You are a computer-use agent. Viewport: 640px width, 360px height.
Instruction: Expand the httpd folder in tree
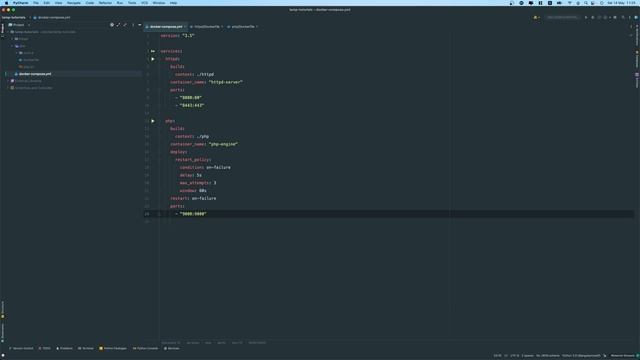12,39
